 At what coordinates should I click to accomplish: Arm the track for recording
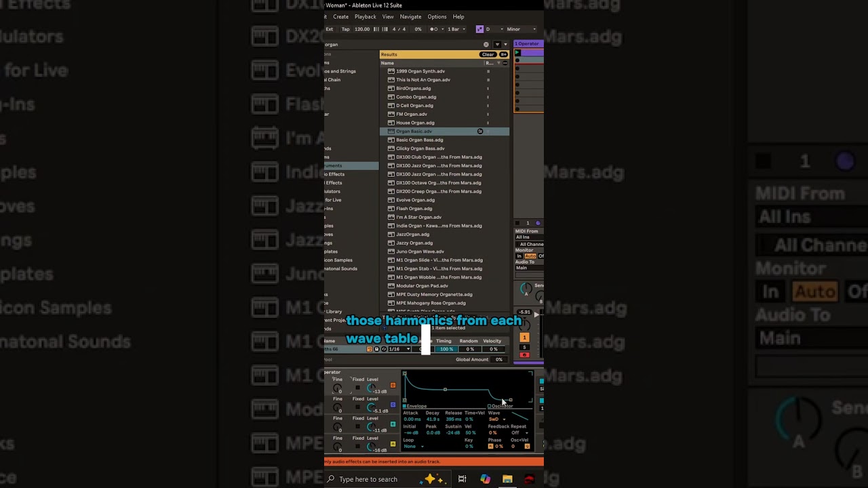click(524, 354)
